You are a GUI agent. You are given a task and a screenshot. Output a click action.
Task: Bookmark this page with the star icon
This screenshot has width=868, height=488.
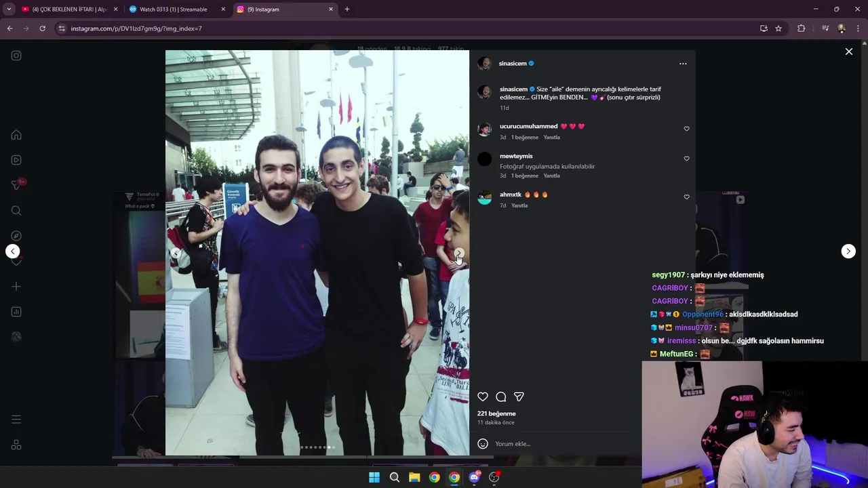tap(778, 28)
